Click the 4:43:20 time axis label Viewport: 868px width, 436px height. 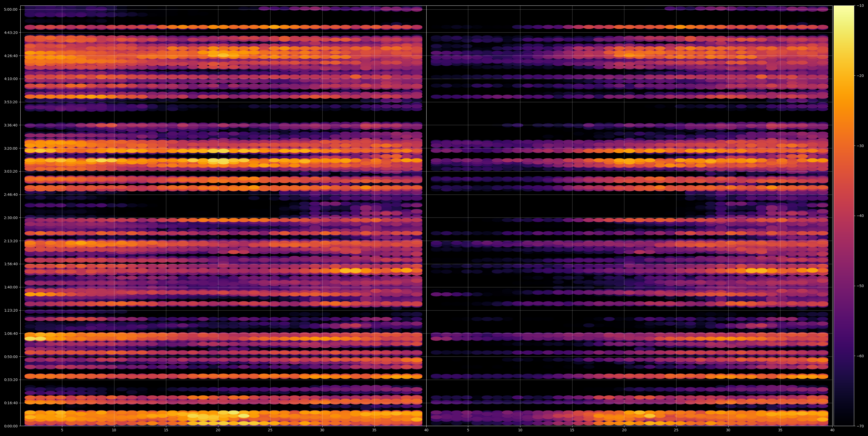10,33
